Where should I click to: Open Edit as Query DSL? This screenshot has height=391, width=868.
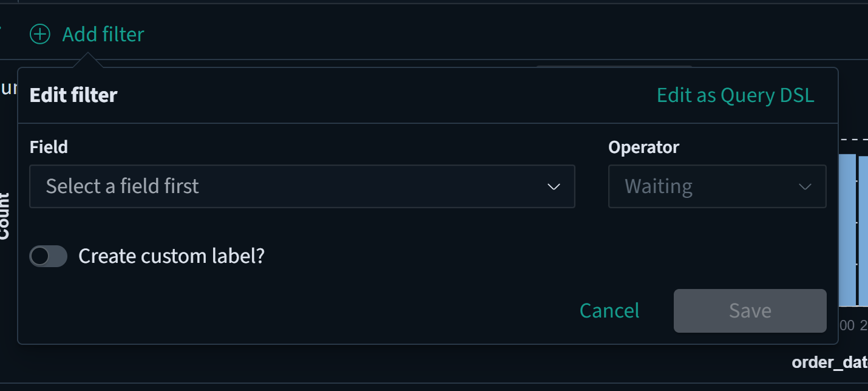pyautogui.click(x=735, y=95)
